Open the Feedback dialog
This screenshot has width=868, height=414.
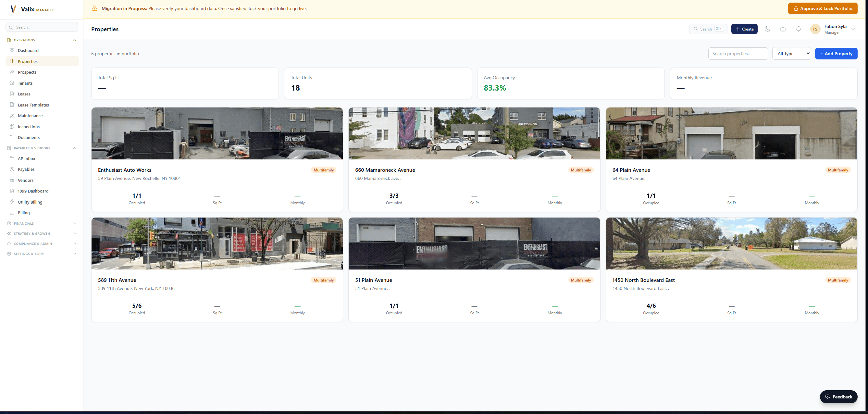[x=839, y=396]
